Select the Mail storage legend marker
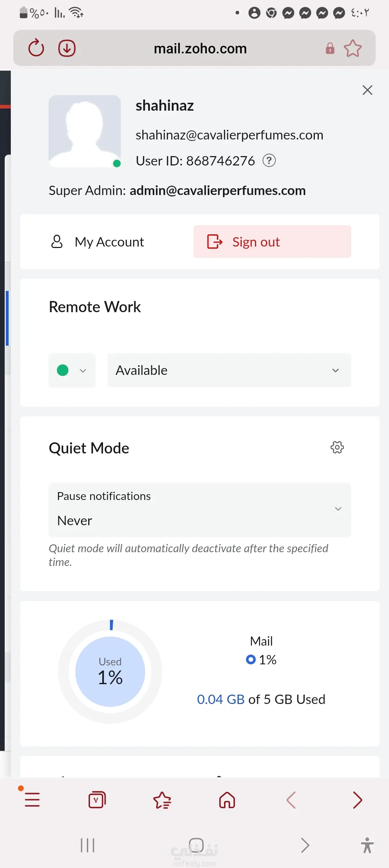The width and height of the screenshot is (389, 868). click(251, 660)
